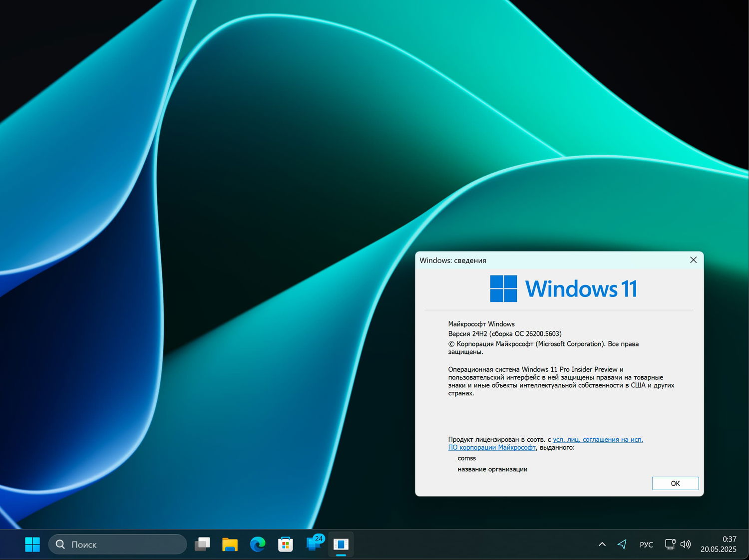Expand the hidden system tray icons
Image resolution: width=749 pixels, height=560 pixels.
[x=602, y=544]
